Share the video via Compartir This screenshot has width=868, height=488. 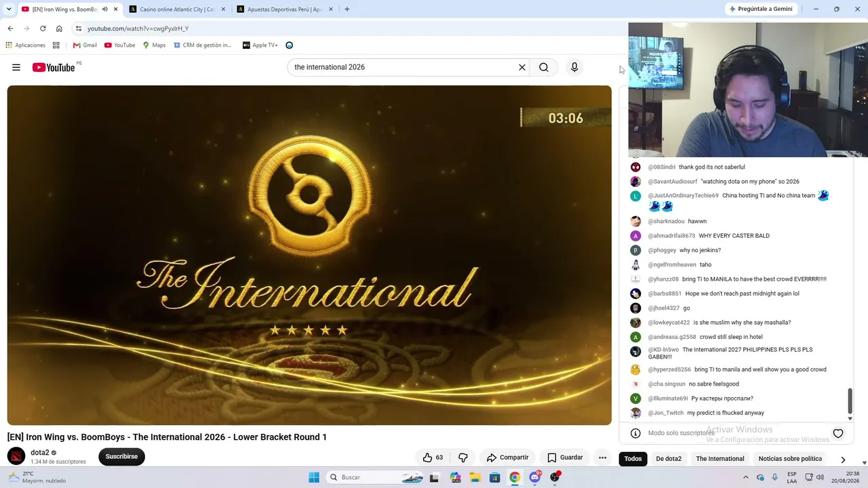507,457
